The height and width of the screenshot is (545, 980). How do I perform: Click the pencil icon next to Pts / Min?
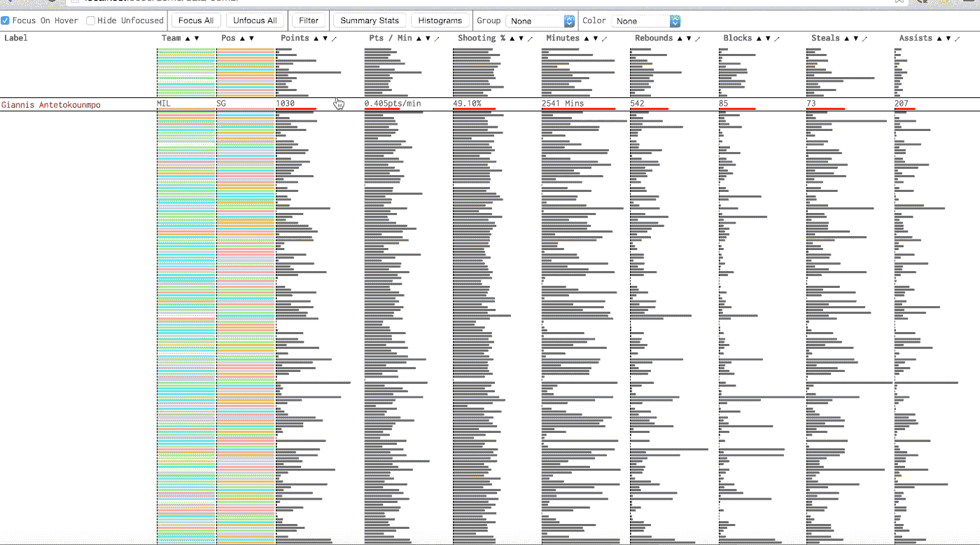click(x=437, y=38)
